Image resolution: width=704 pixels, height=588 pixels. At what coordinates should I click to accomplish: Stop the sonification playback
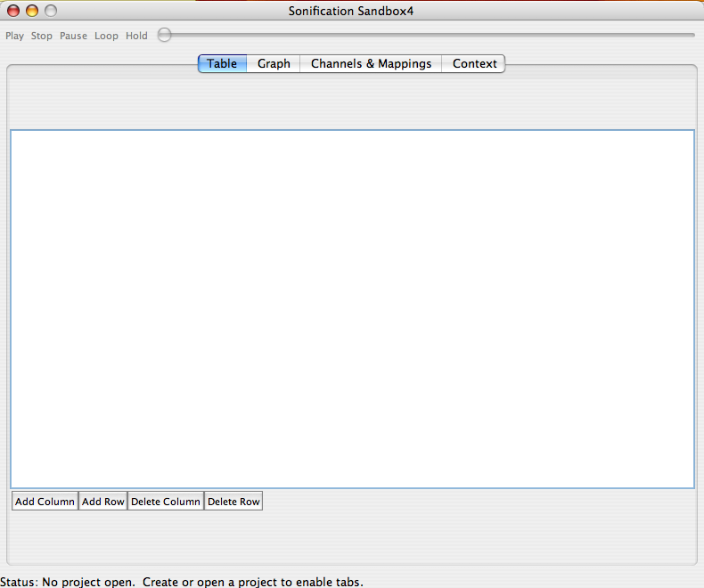click(41, 36)
